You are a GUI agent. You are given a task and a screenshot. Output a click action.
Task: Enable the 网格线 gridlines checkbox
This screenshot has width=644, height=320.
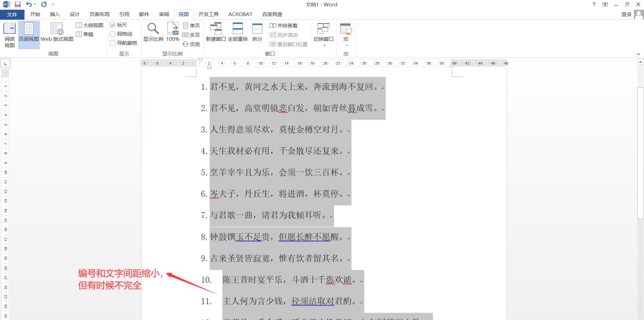click(x=113, y=34)
